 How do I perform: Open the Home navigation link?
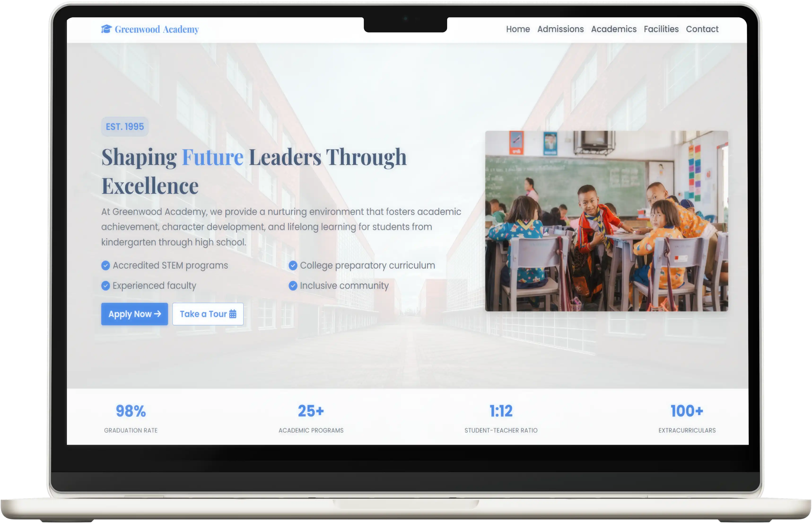(518, 29)
